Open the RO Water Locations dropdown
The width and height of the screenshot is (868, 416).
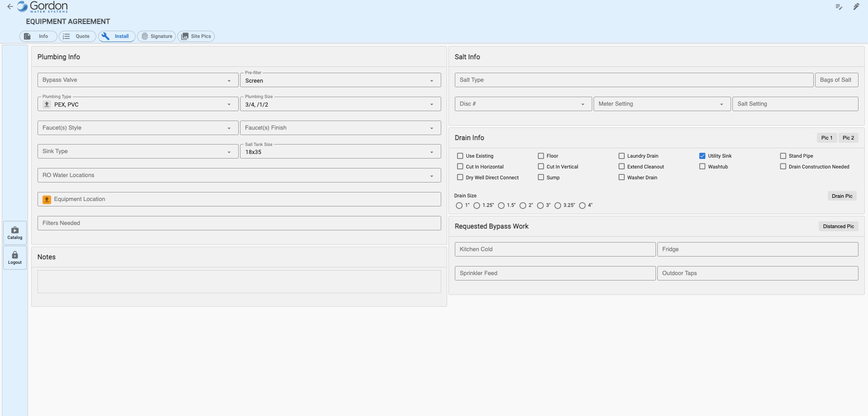239,176
